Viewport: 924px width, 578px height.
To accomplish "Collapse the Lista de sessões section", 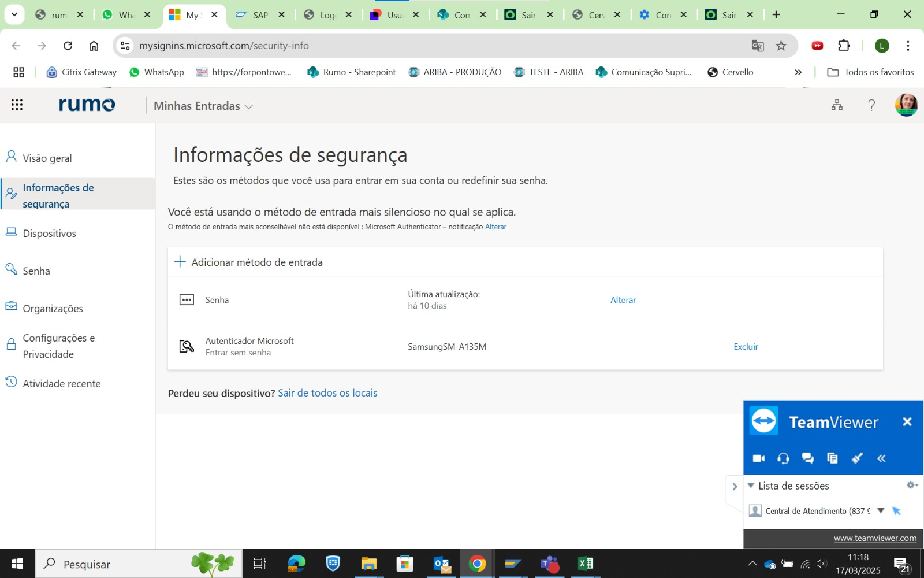I will coord(751,486).
